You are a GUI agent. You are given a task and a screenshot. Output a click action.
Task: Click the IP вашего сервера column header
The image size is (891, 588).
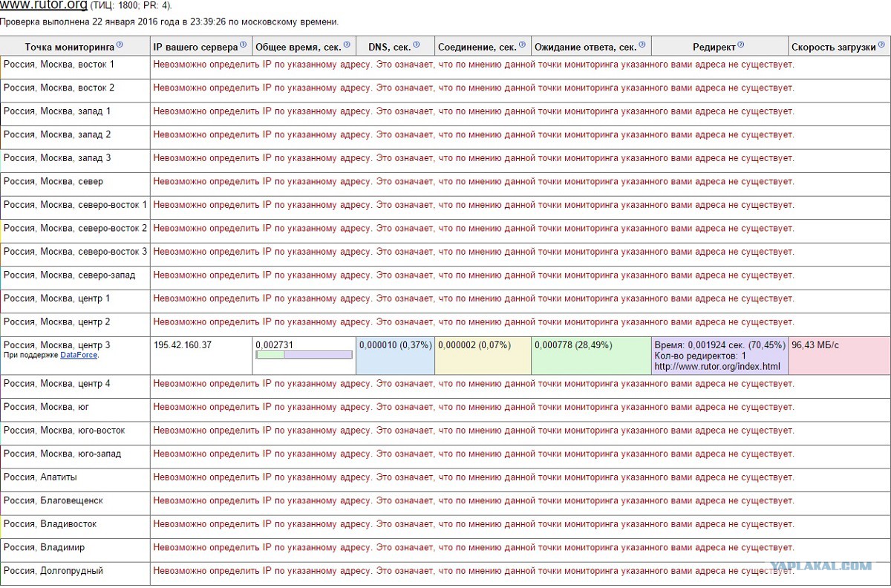(201, 46)
